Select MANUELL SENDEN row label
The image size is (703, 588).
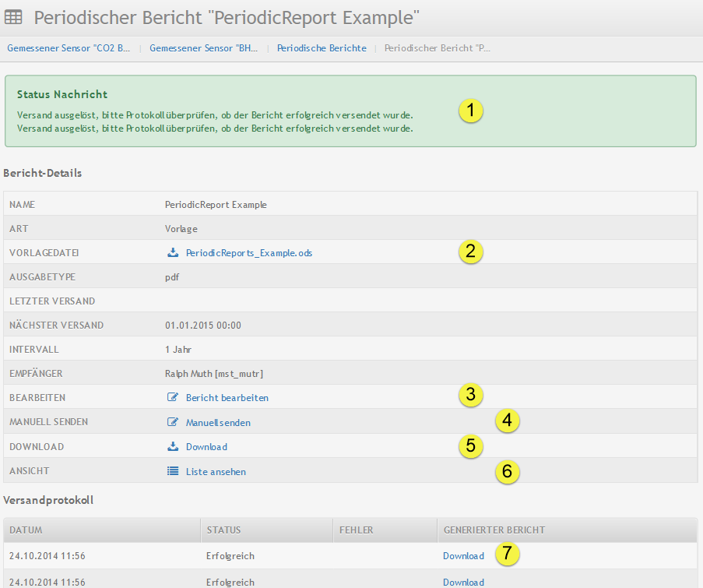(x=48, y=422)
